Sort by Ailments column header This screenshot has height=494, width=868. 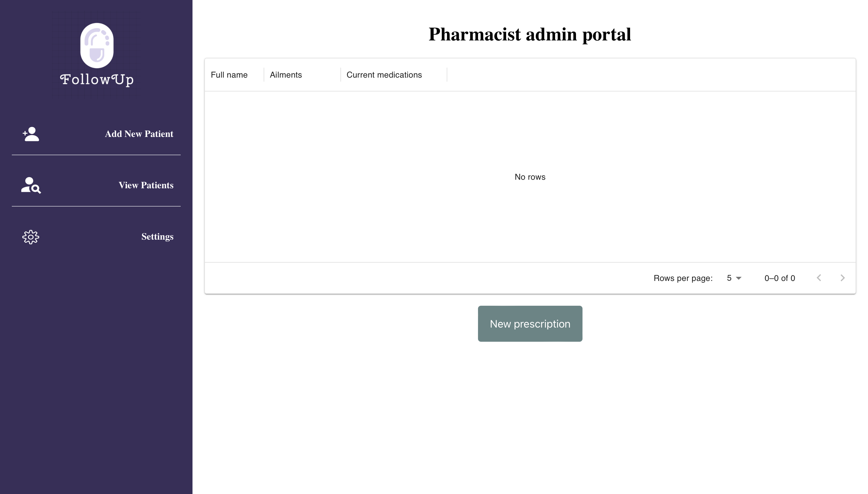pos(286,75)
